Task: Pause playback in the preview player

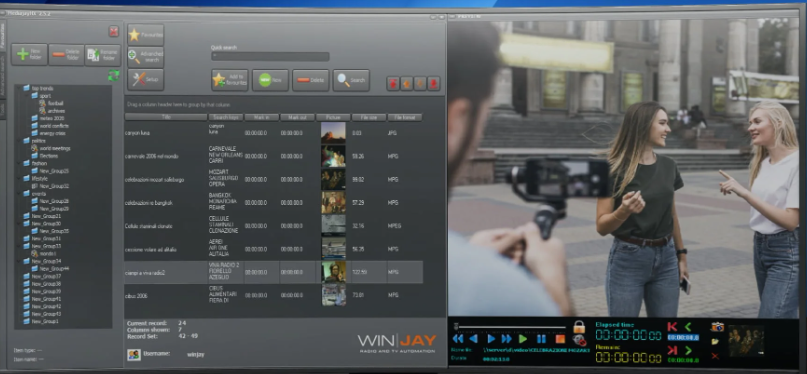Action: pyautogui.click(x=541, y=339)
